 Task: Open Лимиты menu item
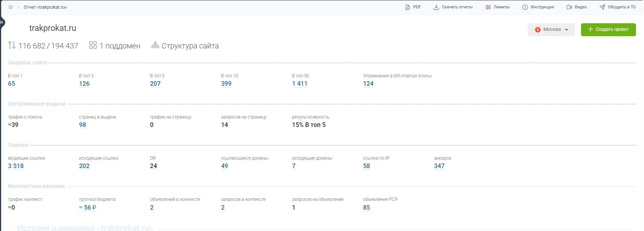[x=497, y=7]
